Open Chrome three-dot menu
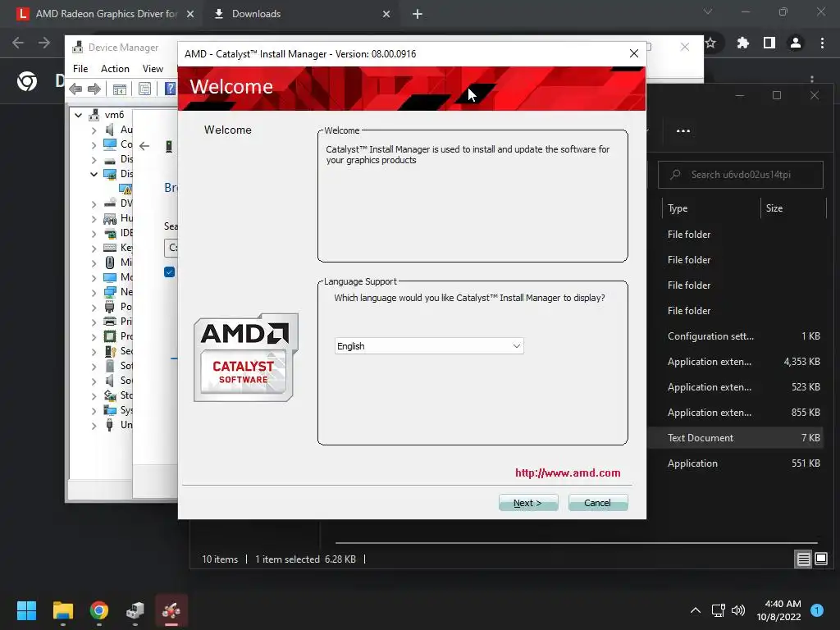 pyautogui.click(x=822, y=43)
